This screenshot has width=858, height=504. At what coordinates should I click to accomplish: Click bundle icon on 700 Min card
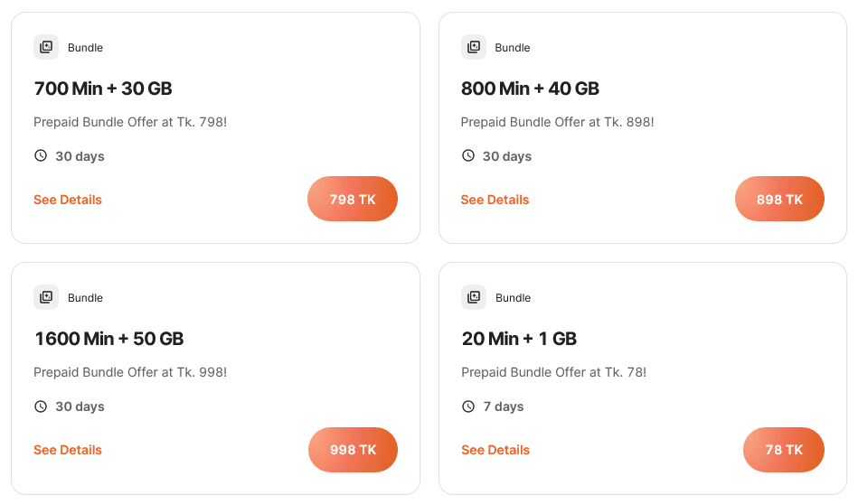[x=46, y=47]
